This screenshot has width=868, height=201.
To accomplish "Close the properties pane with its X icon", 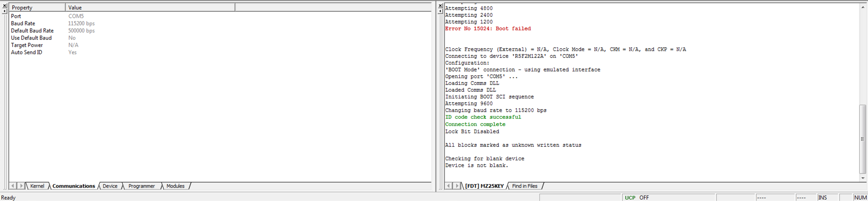I will coord(5,6).
